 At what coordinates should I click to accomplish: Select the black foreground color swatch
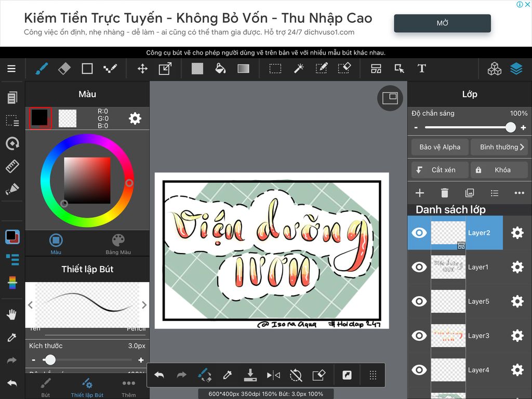[x=41, y=118]
